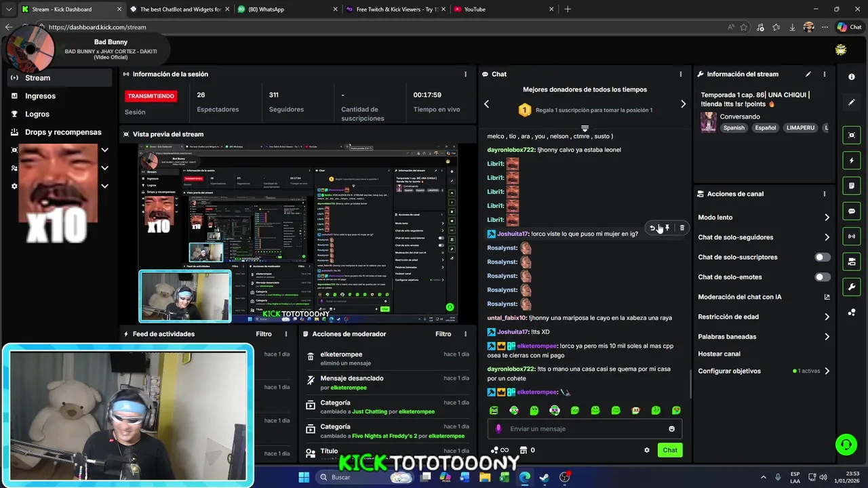
Task: Collapse the donors banner with the small arrow
Action: click(585, 128)
